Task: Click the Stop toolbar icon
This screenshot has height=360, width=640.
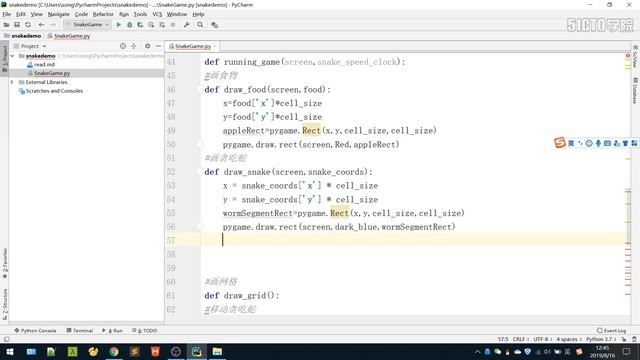Action: tap(173, 25)
